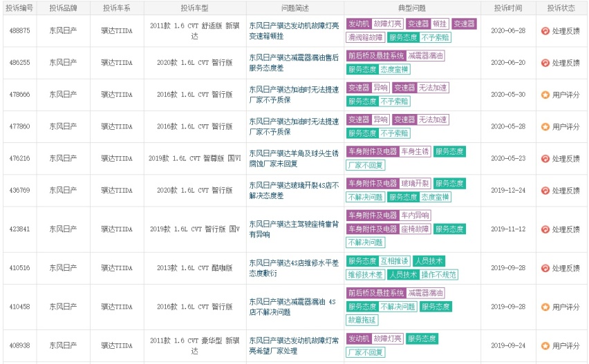This screenshot has width=589, height=364.
Task: Open complaint 477860 description 加油时无法提速
Action: [x=294, y=126]
